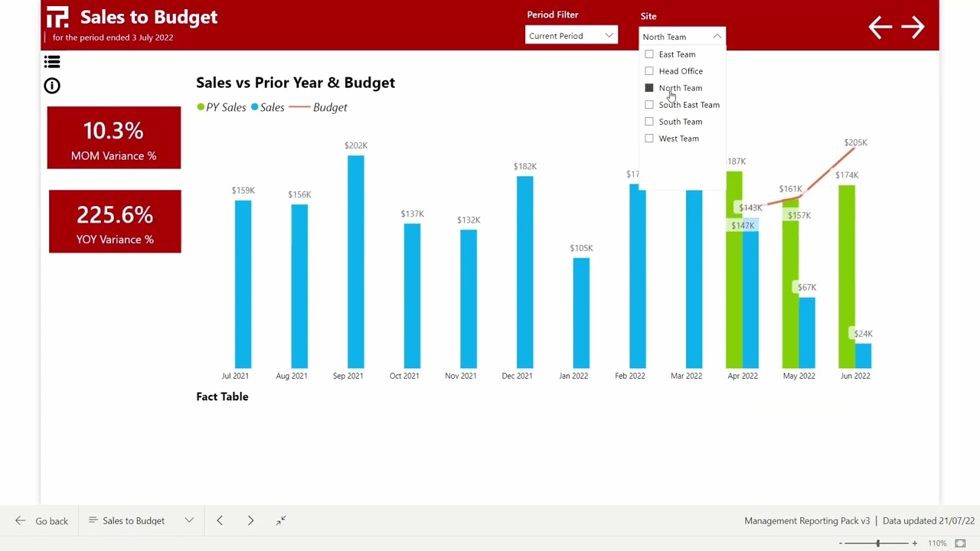Click the May 2022 blue sales bar

(807, 333)
